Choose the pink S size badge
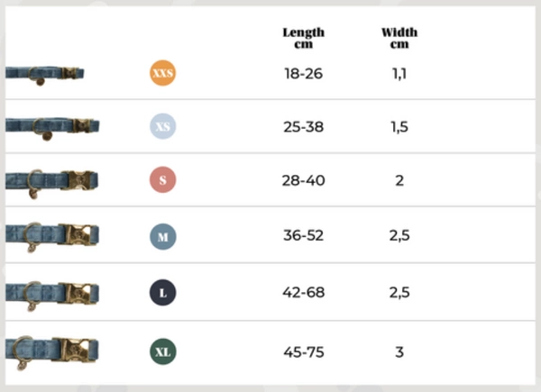 pos(162,180)
